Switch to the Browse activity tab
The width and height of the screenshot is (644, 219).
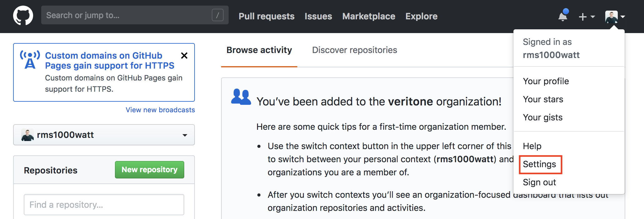(259, 50)
